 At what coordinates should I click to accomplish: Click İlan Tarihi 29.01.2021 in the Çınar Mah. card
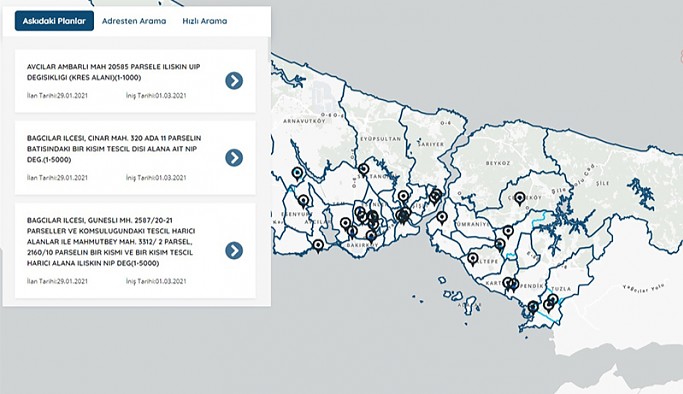point(57,178)
